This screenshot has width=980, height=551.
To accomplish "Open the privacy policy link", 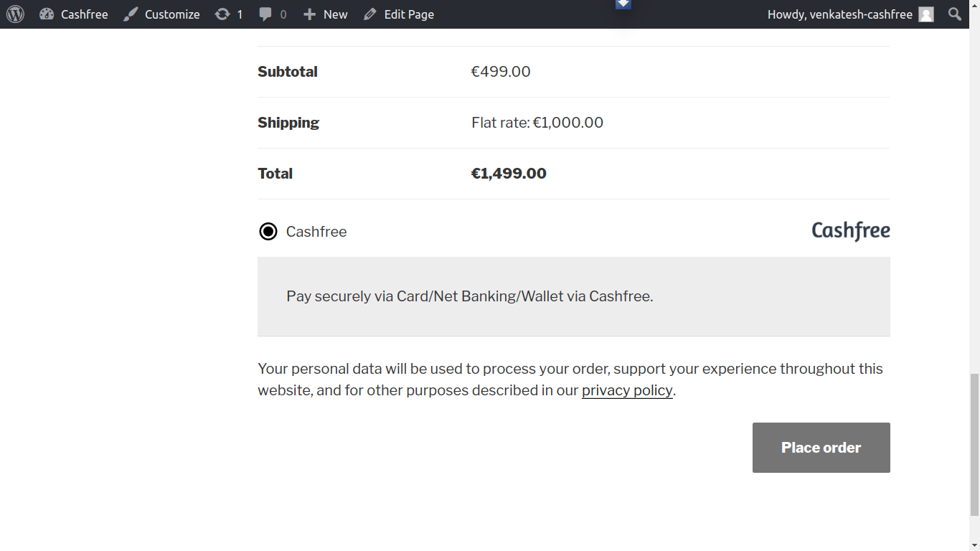I will point(627,390).
